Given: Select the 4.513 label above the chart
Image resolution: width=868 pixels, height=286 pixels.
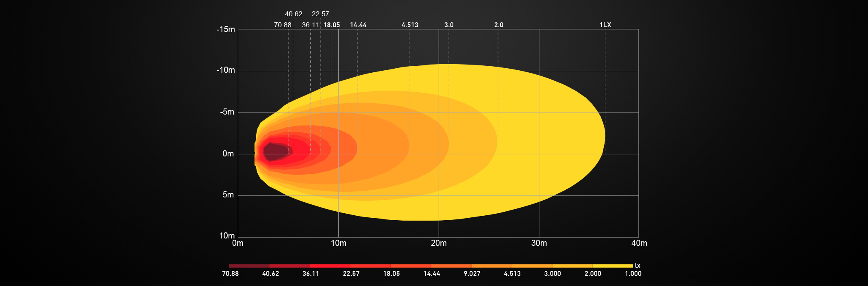Looking at the screenshot, I should (x=410, y=25).
